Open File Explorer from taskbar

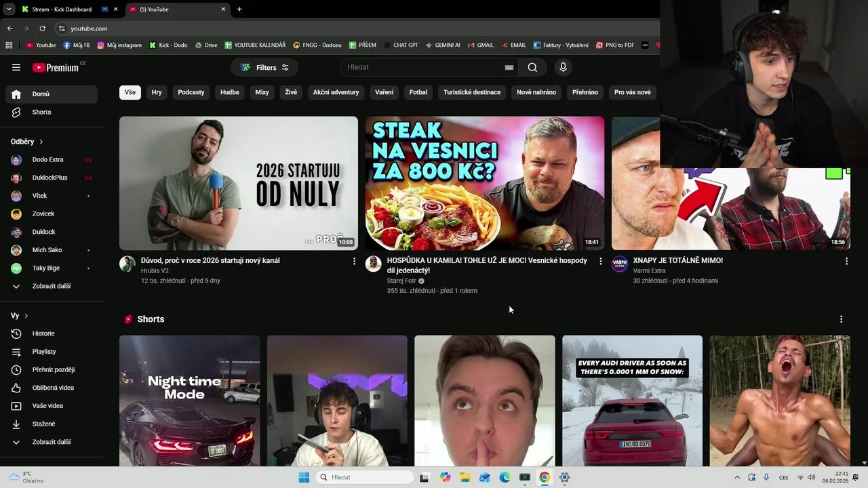point(465,477)
